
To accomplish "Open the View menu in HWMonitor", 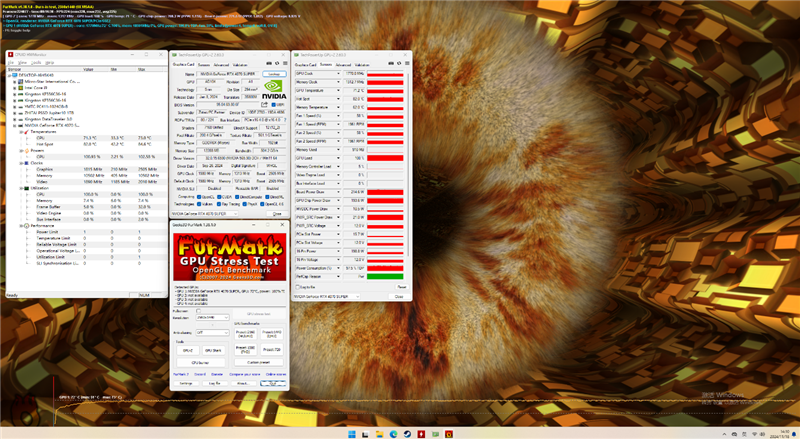I will pos(22,62).
